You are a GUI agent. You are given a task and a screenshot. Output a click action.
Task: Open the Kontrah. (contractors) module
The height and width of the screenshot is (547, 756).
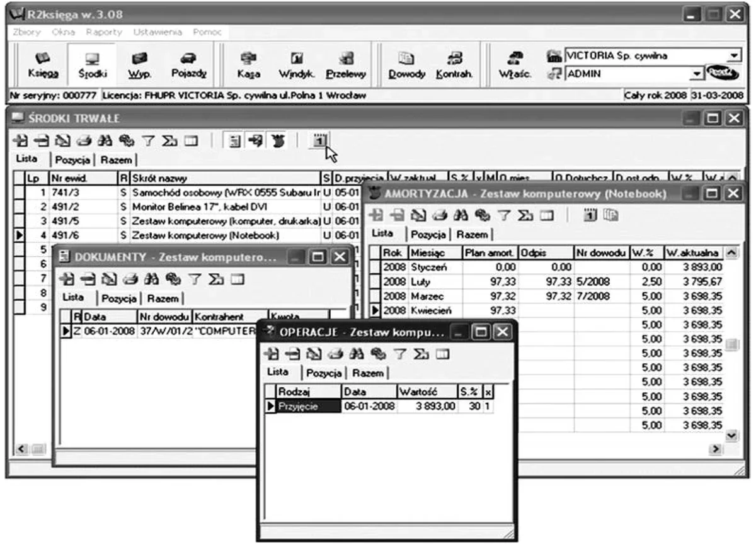click(x=454, y=64)
